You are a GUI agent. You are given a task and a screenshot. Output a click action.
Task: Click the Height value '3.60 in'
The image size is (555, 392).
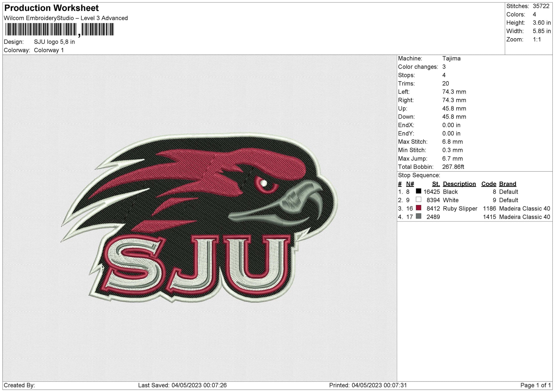tap(542, 23)
